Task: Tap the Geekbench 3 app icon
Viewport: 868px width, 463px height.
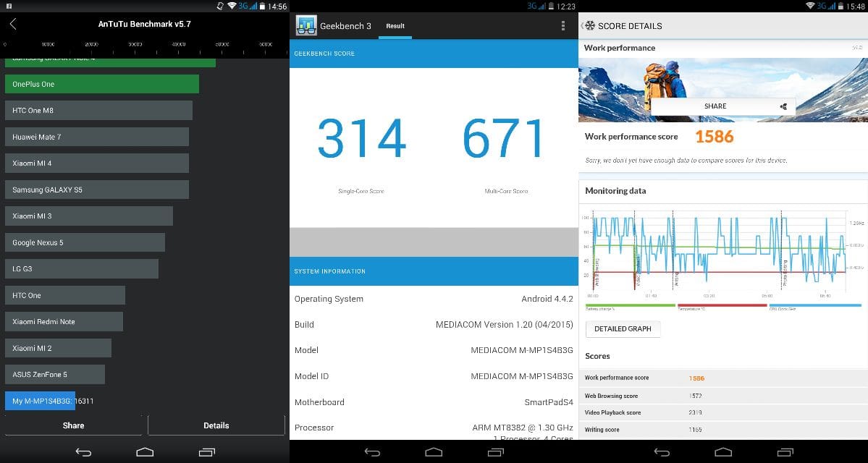Action: tap(306, 25)
